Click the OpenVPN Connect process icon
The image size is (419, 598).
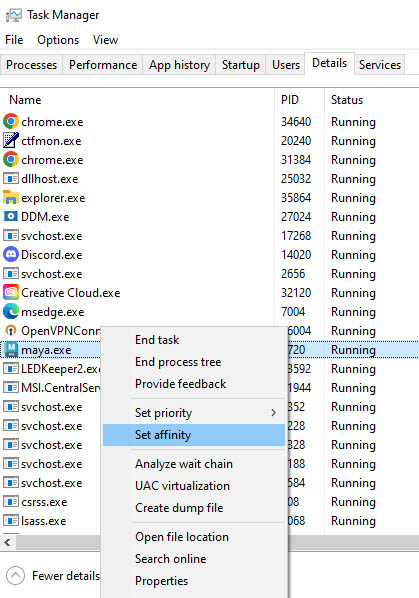(11, 331)
